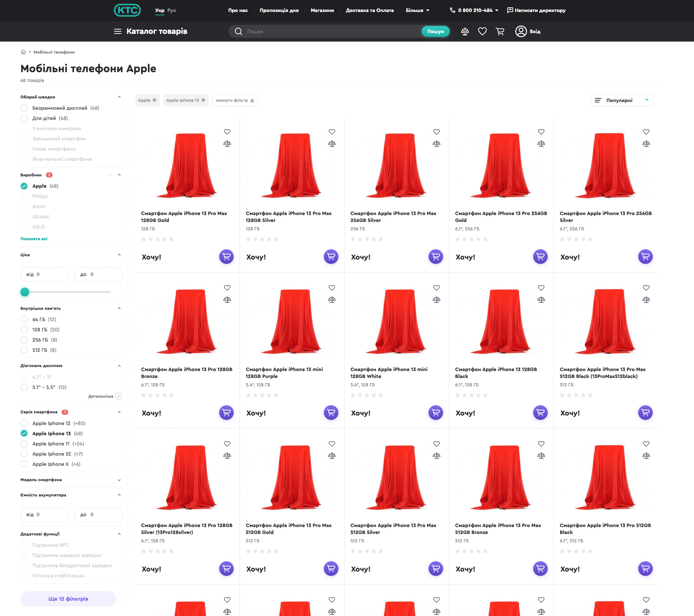
Task: Add iPhone 13 Pro Max 128GB Gold to wishlist
Action: coord(227,132)
